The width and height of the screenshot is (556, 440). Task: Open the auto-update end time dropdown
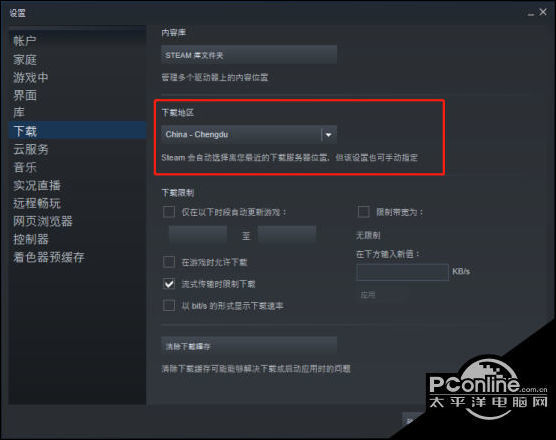287,235
